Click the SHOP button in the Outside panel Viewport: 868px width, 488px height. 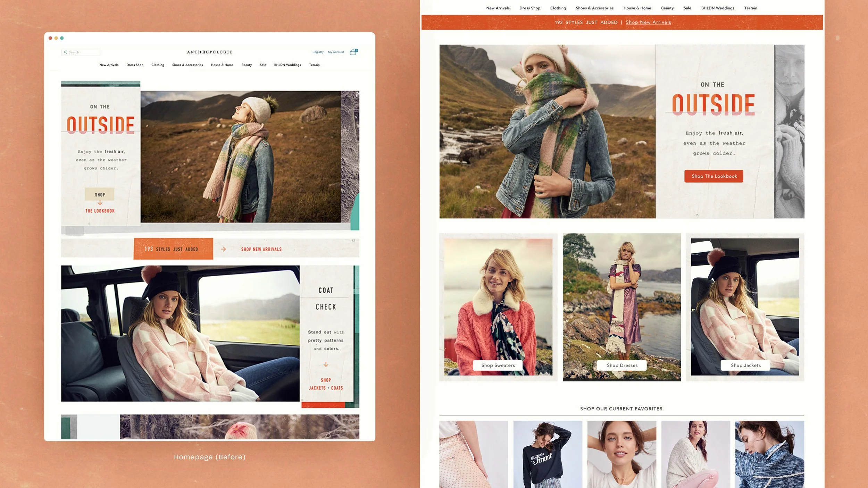(x=100, y=194)
